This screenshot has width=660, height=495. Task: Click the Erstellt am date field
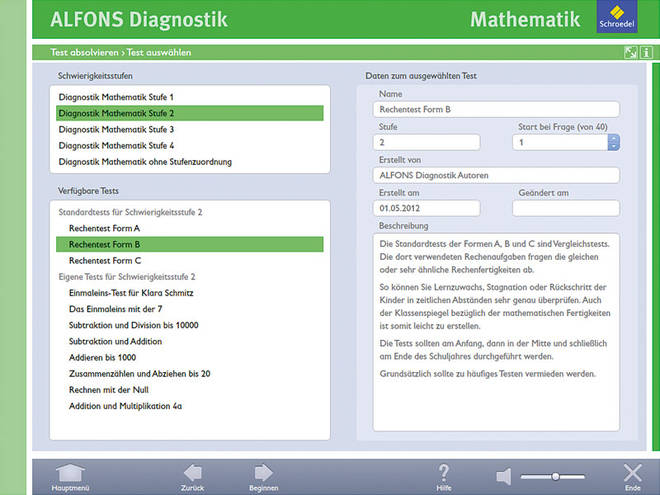tap(426, 208)
